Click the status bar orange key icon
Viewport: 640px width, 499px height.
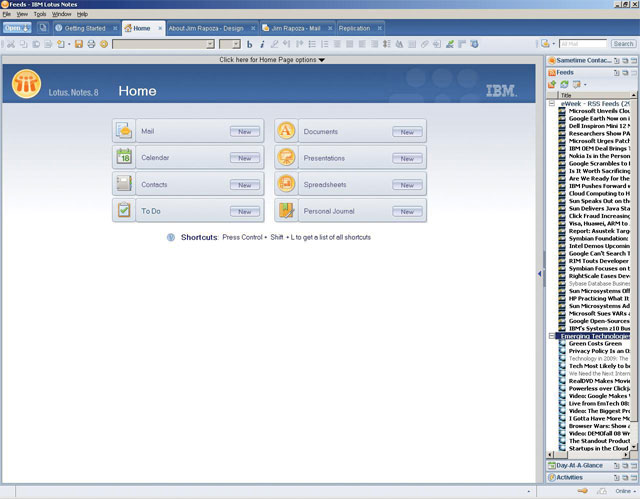click(x=582, y=491)
